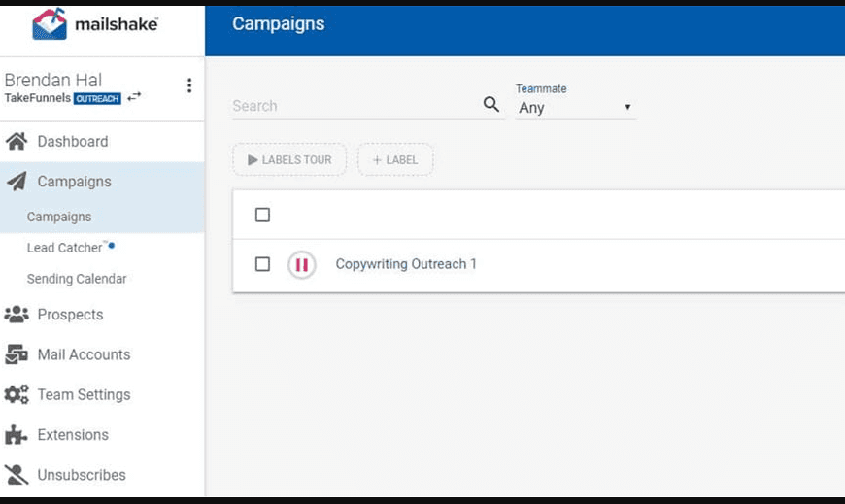Tick the checkbox for Copywriting Outreach 1
Viewport: 845px width, 504px height.
pos(262,264)
